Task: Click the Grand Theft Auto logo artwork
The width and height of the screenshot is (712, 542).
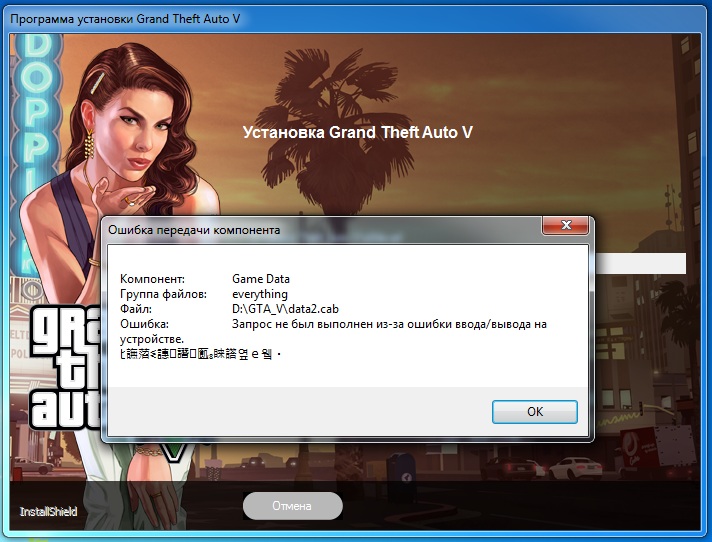Action: point(60,370)
